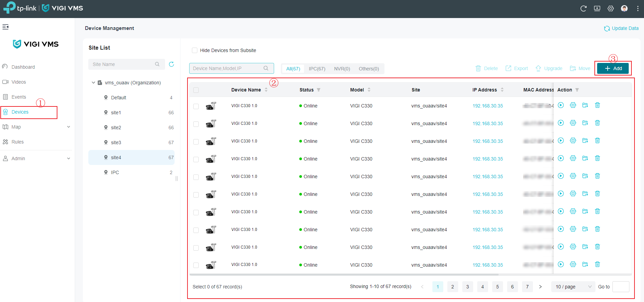Open device settings gear in the first row
Viewport: 644px width, 302px height.
573,105
